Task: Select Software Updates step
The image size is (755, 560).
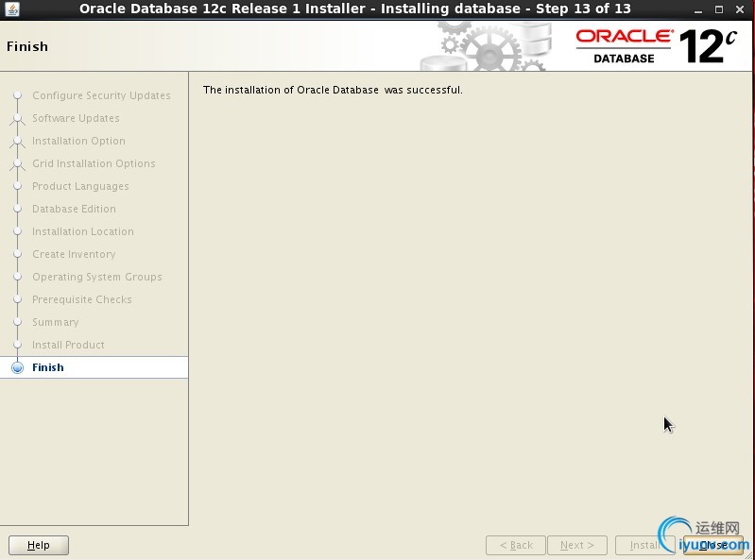Action: coord(76,118)
